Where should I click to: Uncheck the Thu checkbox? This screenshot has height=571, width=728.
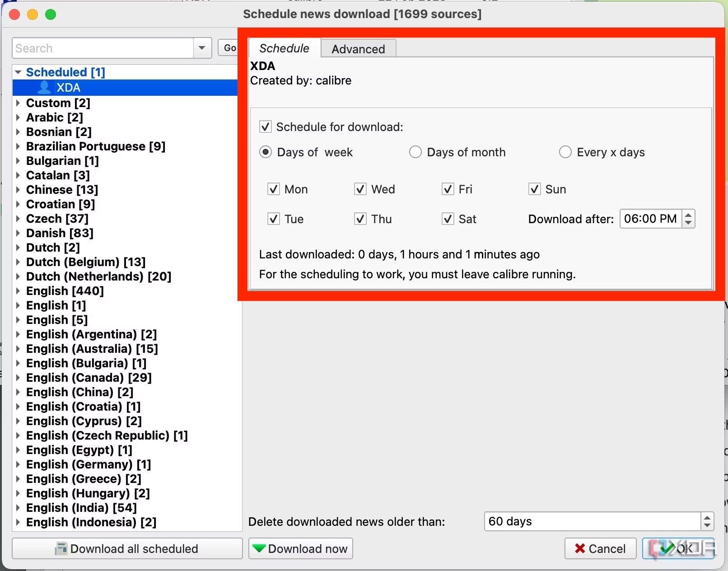point(360,219)
